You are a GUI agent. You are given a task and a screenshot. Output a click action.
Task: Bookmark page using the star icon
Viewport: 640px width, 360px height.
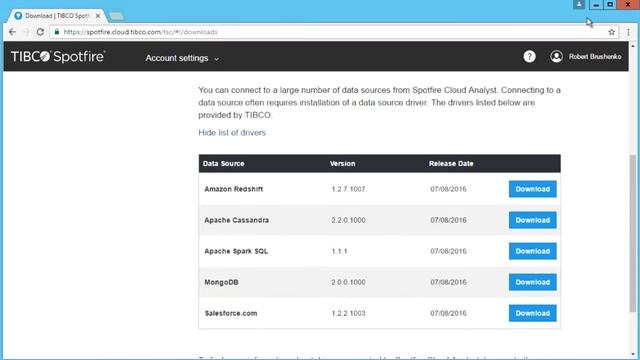pos(611,32)
